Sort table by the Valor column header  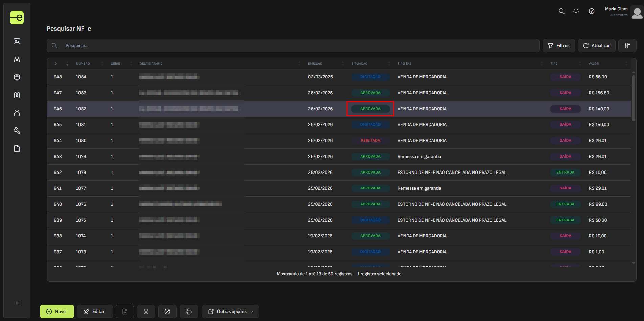click(x=594, y=64)
